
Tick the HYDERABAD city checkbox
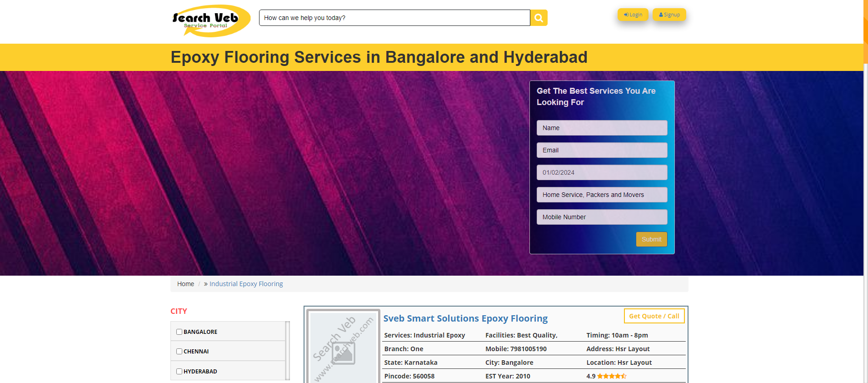pos(180,372)
